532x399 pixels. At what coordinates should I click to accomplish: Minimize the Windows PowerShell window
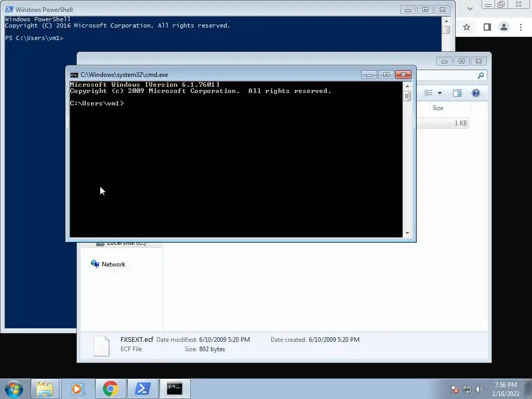(408, 10)
